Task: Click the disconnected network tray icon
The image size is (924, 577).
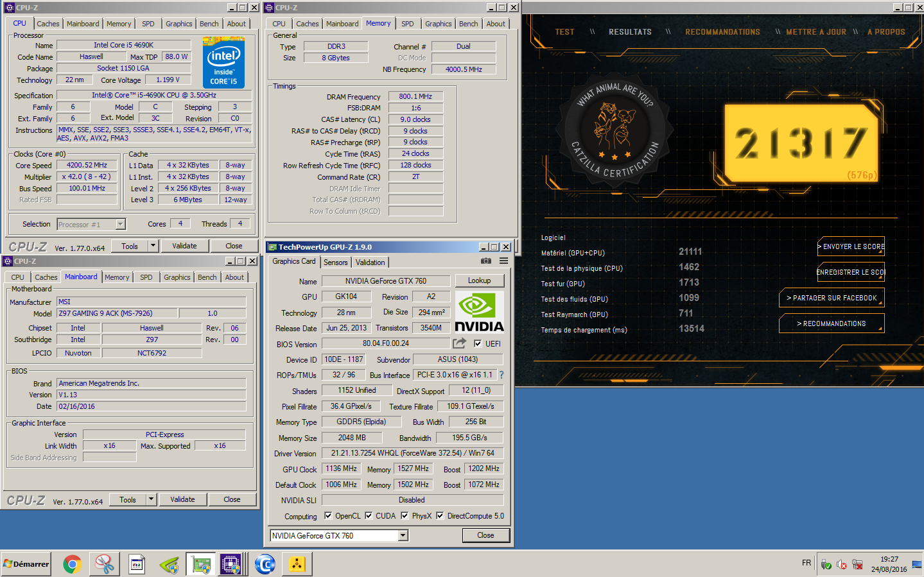Action: pos(857,565)
